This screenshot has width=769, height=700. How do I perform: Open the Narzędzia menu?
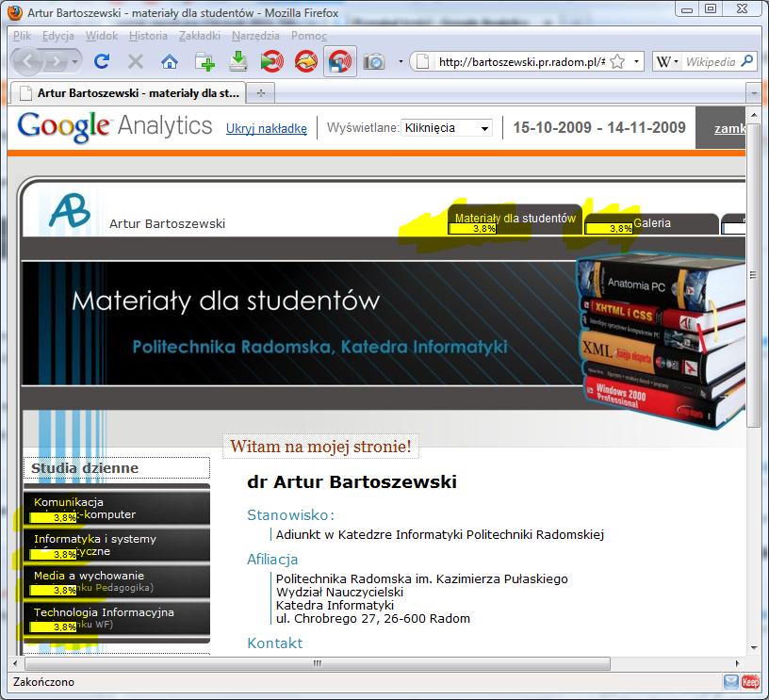255,36
